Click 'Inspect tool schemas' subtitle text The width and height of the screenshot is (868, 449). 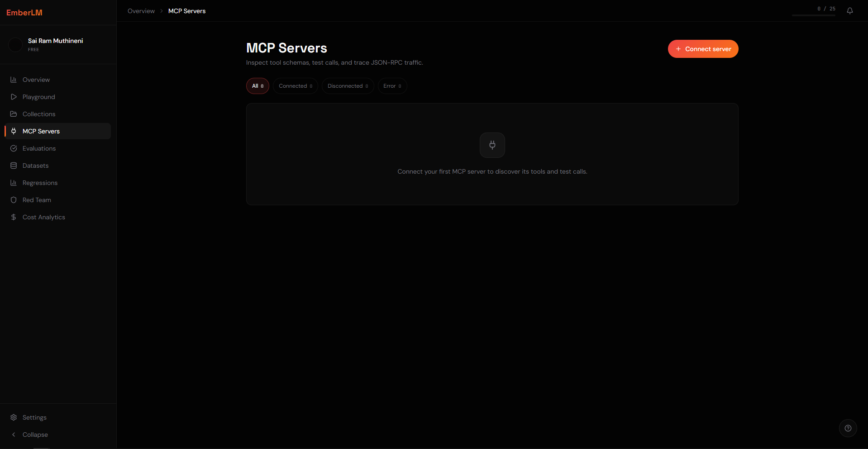(334, 62)
